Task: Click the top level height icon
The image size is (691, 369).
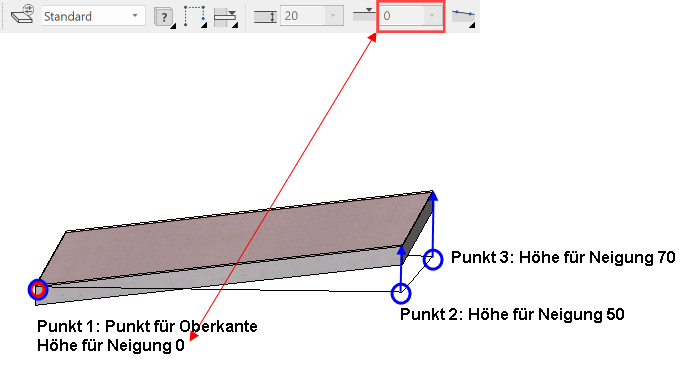Action: (x=364, y=15)
